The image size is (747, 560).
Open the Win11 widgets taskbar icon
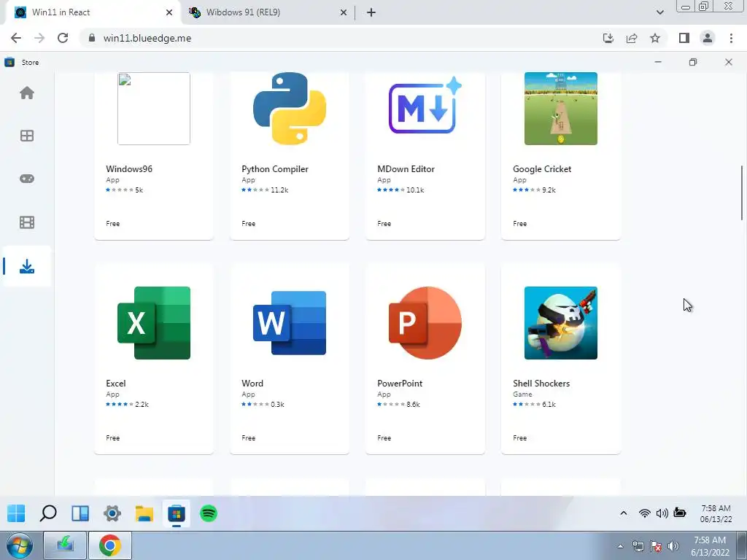tap(80, 513)
